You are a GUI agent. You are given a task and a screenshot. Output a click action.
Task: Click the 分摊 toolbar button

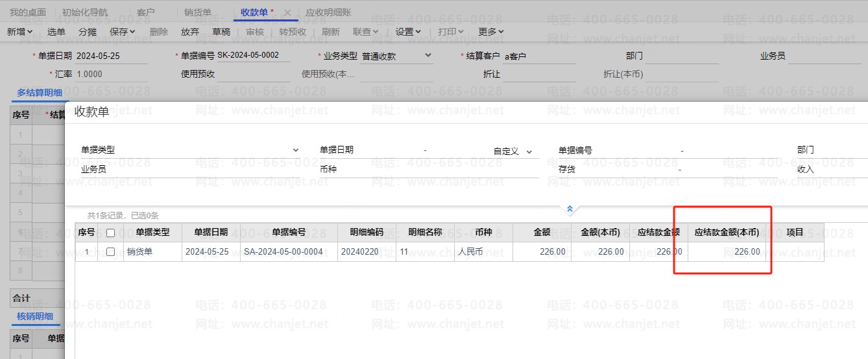[x=88, y=31]
